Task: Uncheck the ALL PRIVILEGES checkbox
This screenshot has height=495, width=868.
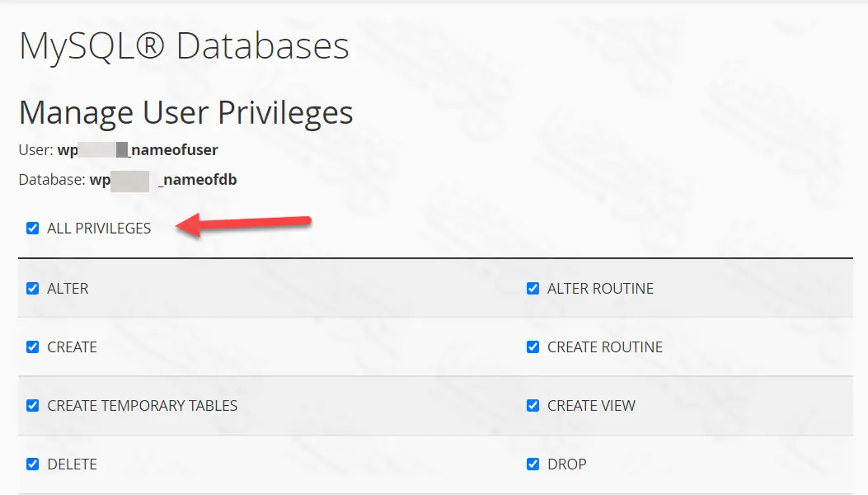Action: click(33, 229)
